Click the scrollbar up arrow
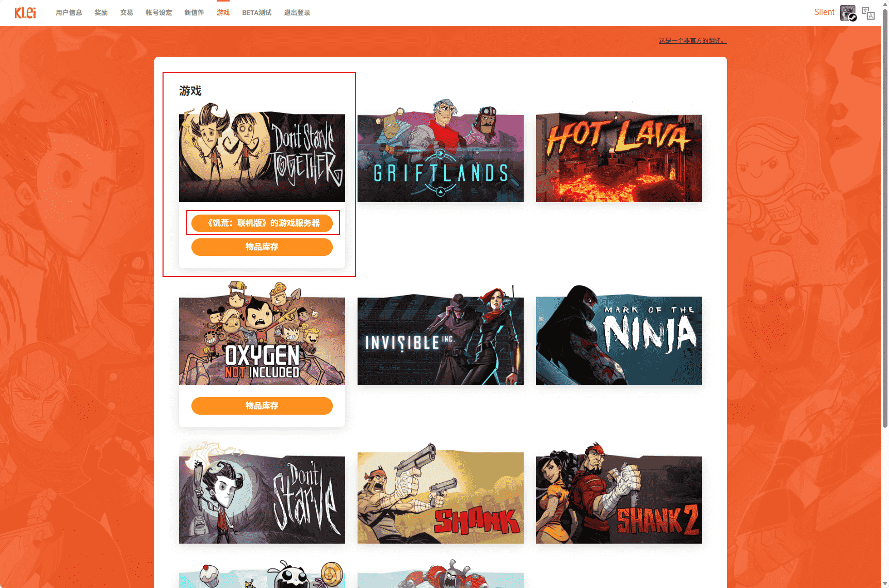Image resolution: width=889 pixels, height=588 pixels. [885, 4]
